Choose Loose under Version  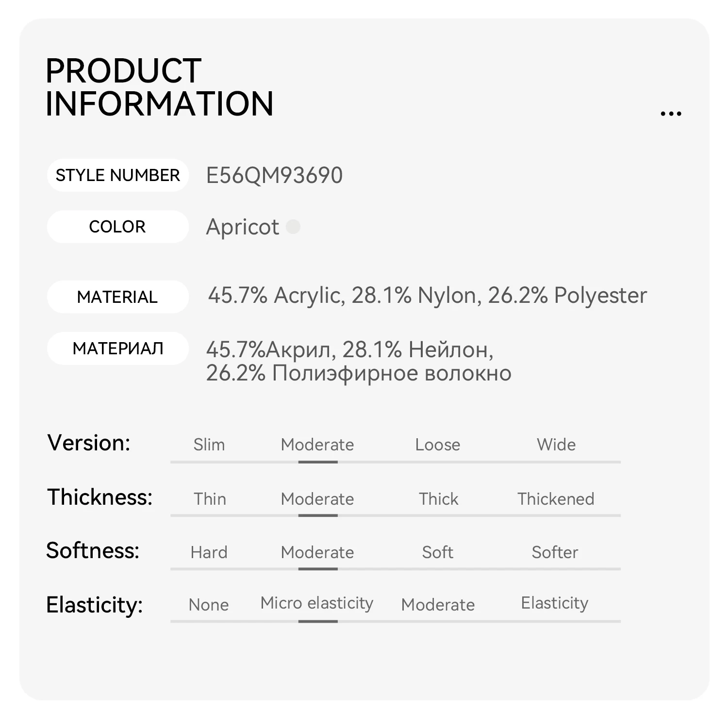click(438, 445)
